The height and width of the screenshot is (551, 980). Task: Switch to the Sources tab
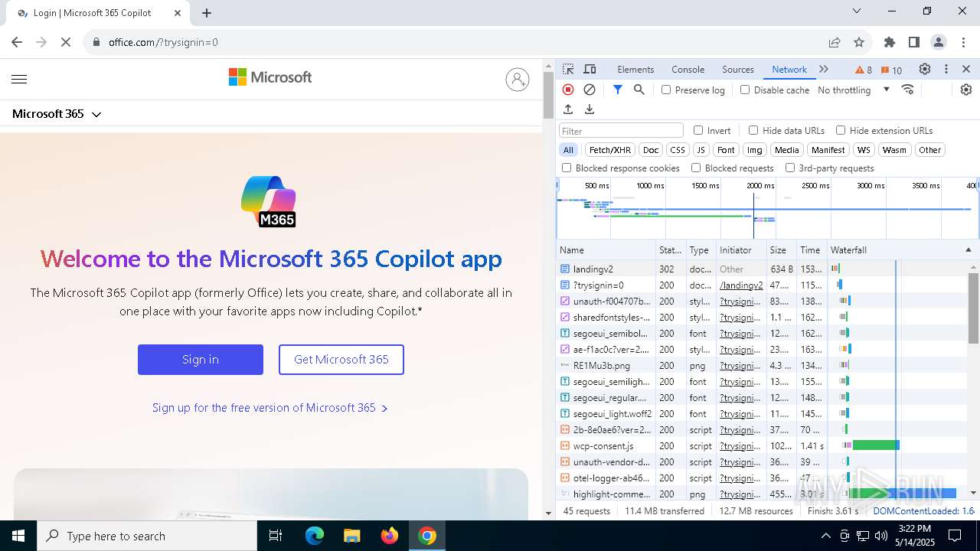click(738, 69)
